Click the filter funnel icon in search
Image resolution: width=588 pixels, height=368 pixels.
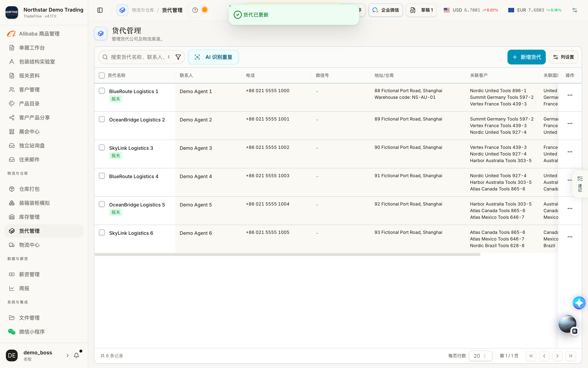[x=178, y=57]
